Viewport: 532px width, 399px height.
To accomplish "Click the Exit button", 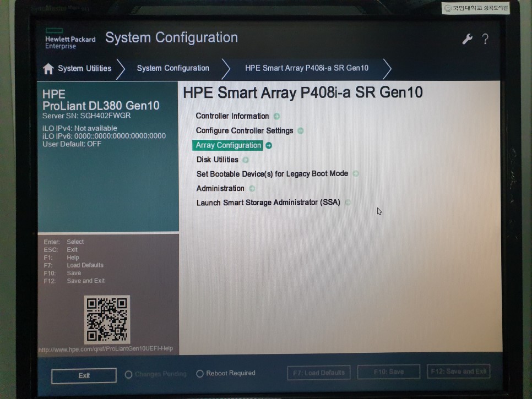I will point(84,375).
